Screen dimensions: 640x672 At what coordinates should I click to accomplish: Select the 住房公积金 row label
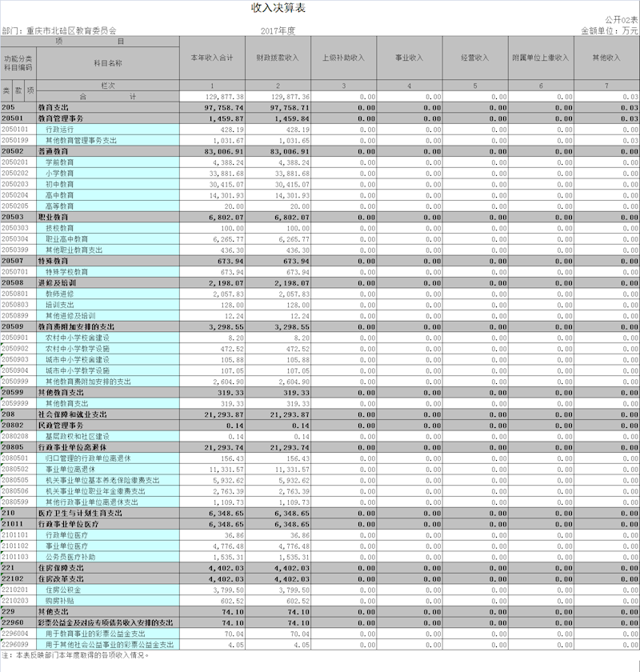click(x=63, y=590)
